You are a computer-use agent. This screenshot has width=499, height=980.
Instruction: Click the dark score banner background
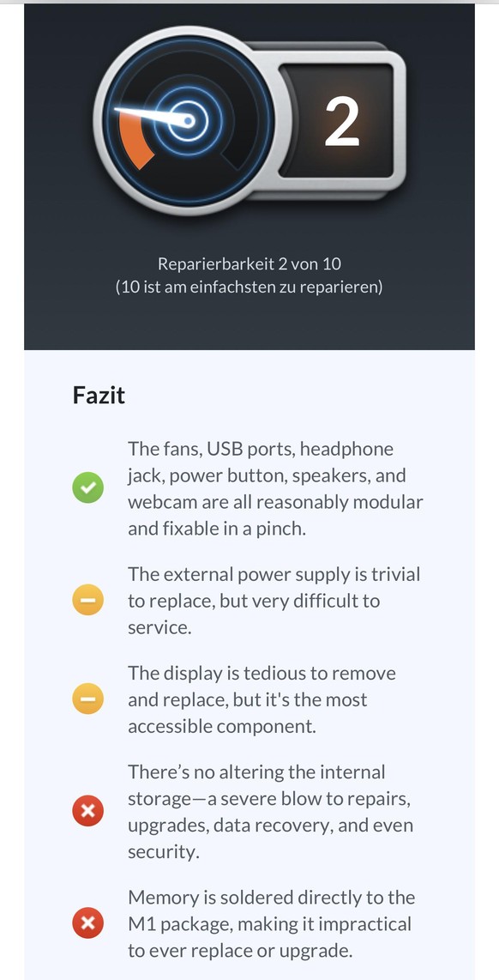click(249, 177)
